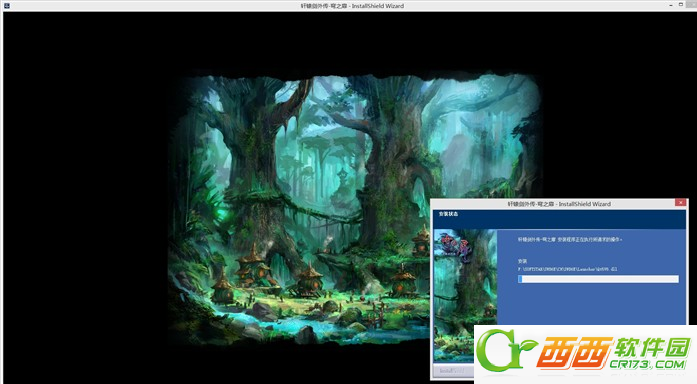The height and width of the screenshot is (384, 697).
Task: Click the install file path text above the progress bar
Action: click(x=567, y=269)
